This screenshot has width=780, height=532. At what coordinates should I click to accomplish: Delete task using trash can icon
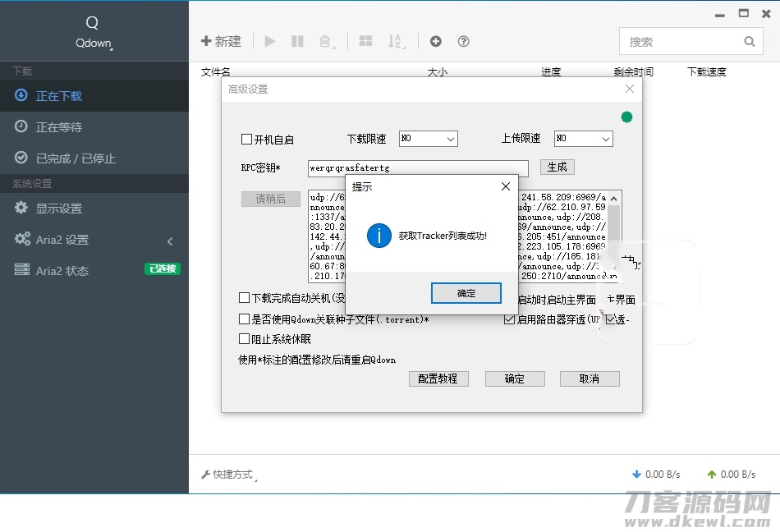(325, 41)
